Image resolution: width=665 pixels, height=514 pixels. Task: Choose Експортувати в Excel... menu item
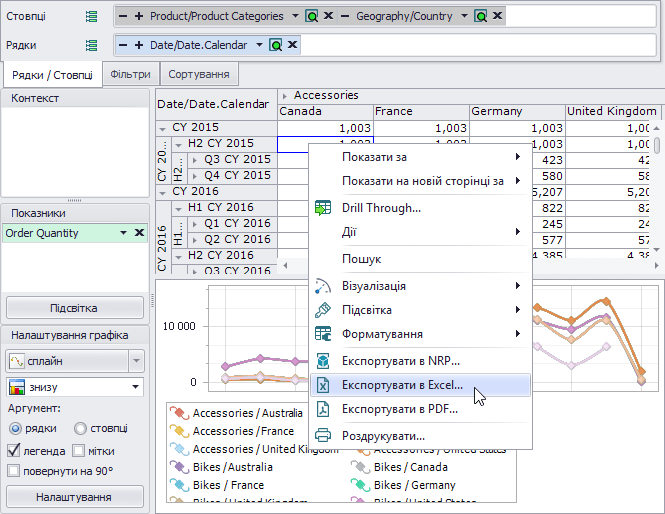tap(420, 385)
